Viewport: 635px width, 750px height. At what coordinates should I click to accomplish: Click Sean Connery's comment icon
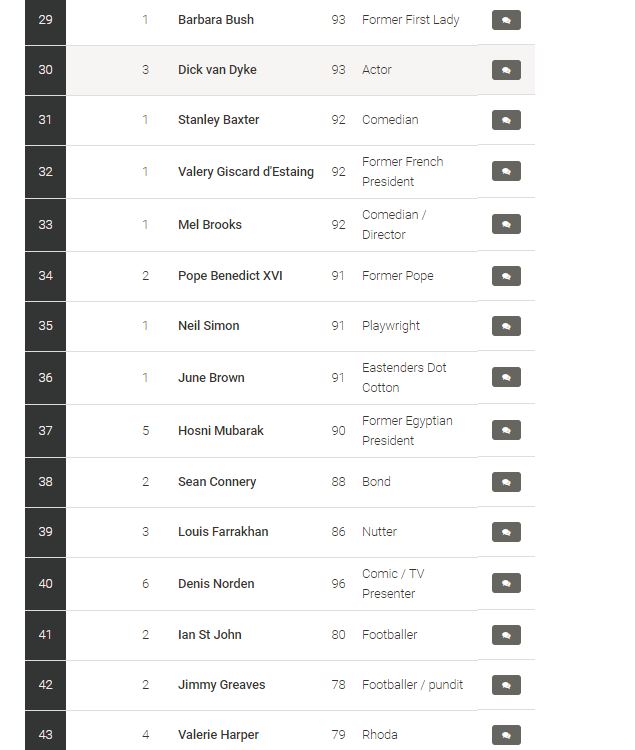point(506,482)
